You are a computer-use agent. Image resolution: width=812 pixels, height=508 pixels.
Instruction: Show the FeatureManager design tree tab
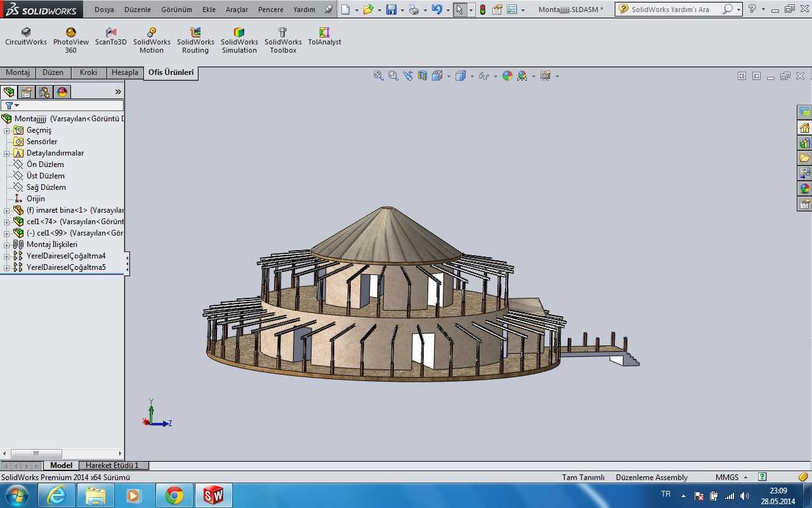tap(9, 92)
